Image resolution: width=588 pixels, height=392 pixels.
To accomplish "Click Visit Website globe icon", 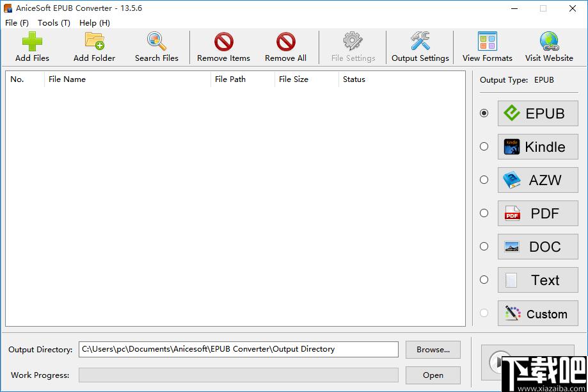I will [x=549, y=41].
